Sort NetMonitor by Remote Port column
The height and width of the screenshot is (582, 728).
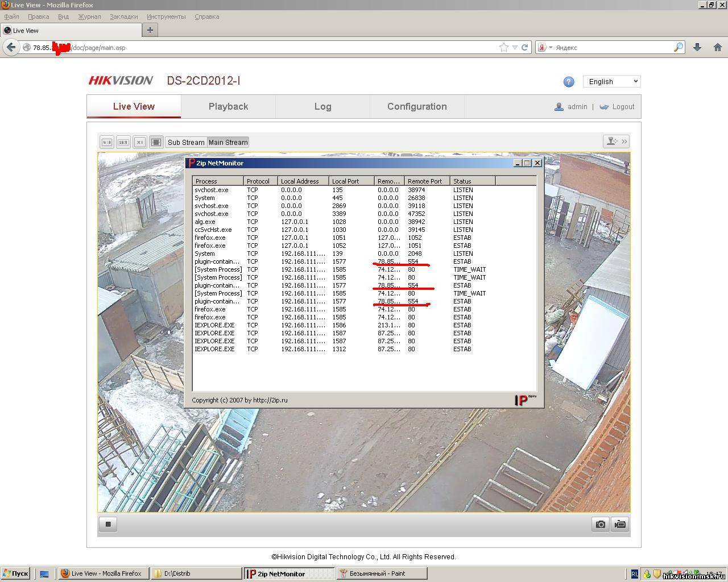(x=428, y=181)
